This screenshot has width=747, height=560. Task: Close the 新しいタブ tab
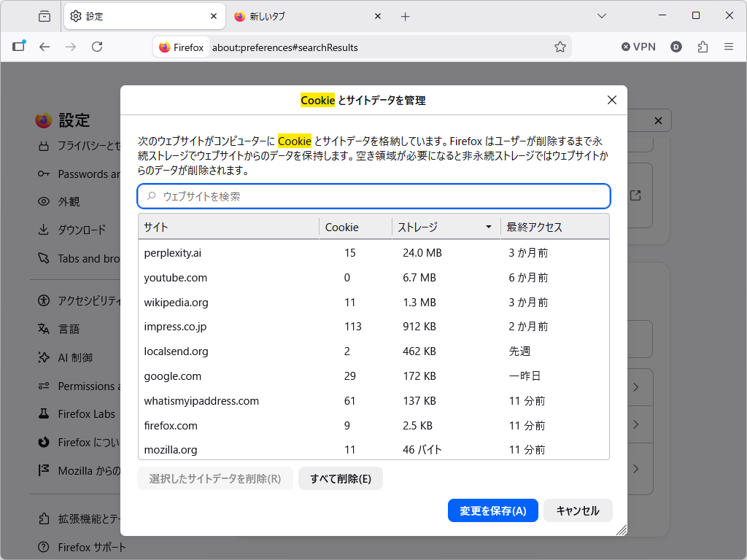[378, 16]
